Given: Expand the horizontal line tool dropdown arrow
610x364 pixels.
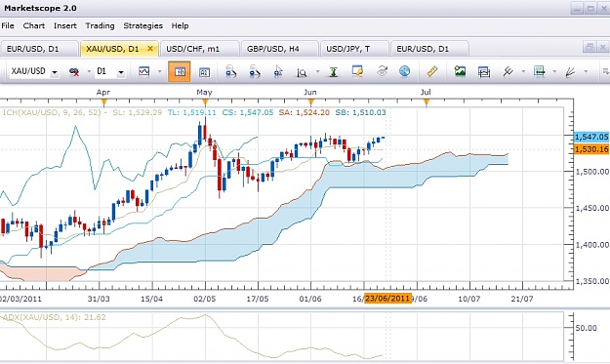Looking at the screenshot, I should click(554, 71).
